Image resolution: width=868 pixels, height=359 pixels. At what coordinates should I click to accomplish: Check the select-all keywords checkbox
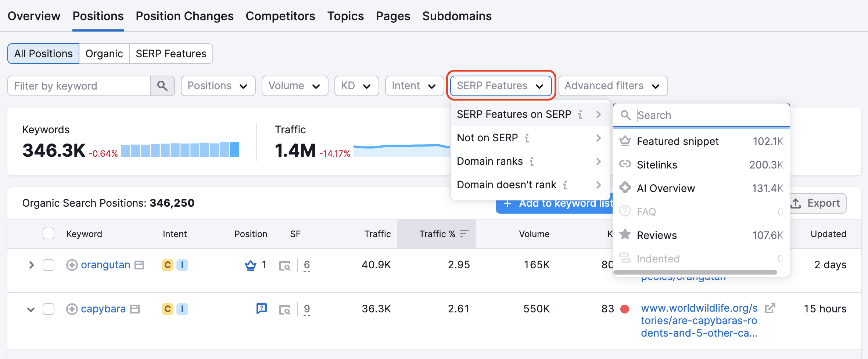click(48, 233)
